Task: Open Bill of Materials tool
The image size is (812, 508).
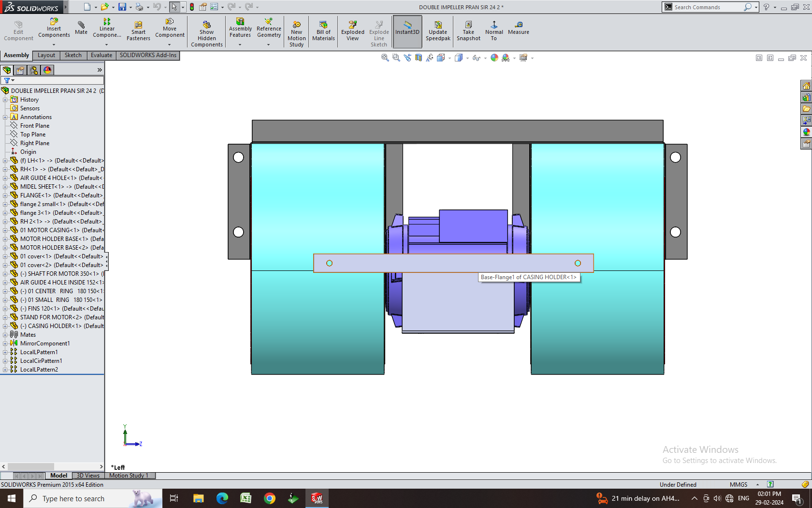Action: pos(323,31)
